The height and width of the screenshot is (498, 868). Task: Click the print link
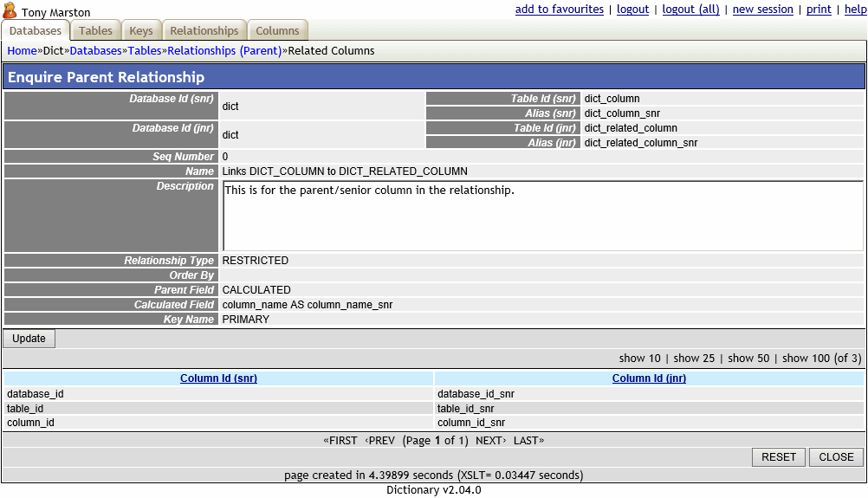819,10
